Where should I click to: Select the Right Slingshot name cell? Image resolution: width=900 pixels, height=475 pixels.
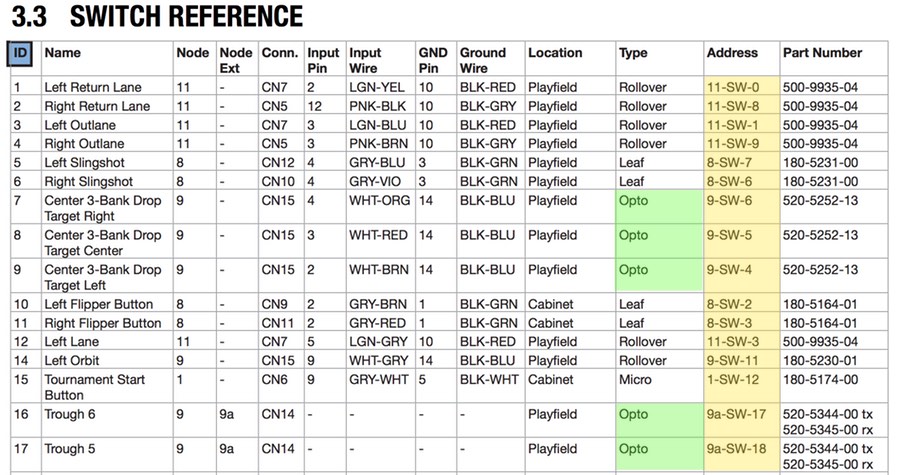click(88, 182)
